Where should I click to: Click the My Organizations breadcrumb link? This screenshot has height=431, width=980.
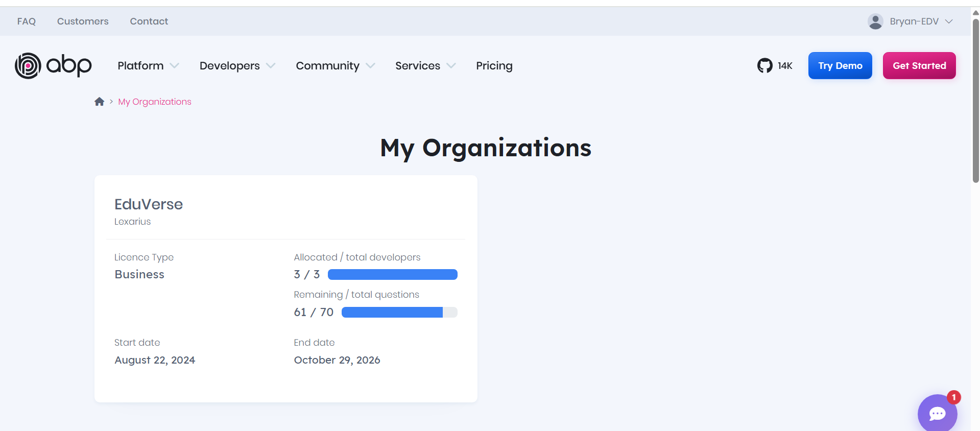pos(155,102)
